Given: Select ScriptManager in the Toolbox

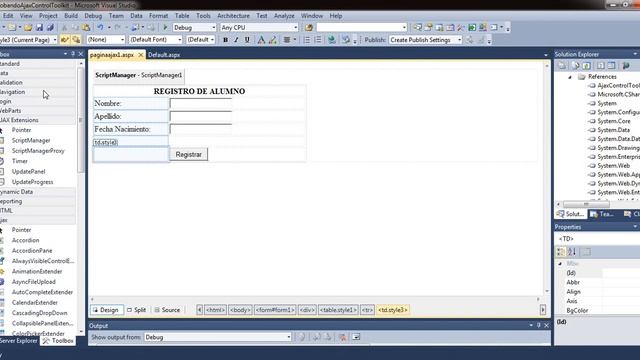Looking at the screenshot, I should pyautogui.click(x=31, y=140).
